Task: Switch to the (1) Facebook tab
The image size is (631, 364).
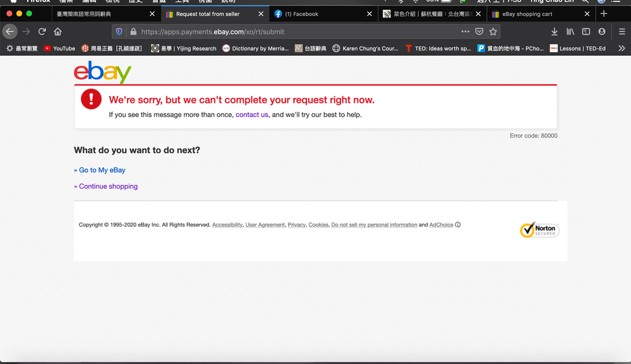Action: (x=323, y=14)
